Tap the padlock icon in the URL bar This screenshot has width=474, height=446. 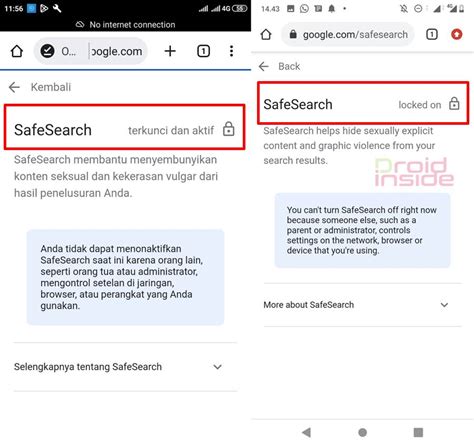click(293, 34)
